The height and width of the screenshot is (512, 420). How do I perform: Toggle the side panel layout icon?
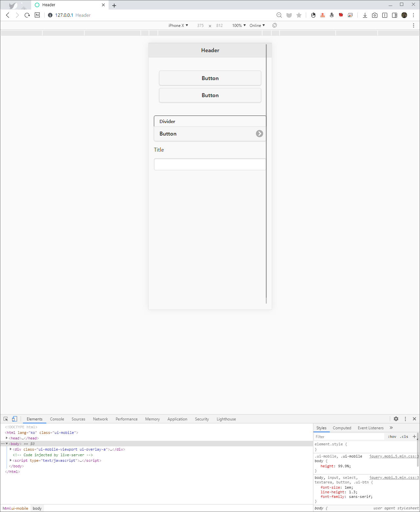tap(394, 15)
